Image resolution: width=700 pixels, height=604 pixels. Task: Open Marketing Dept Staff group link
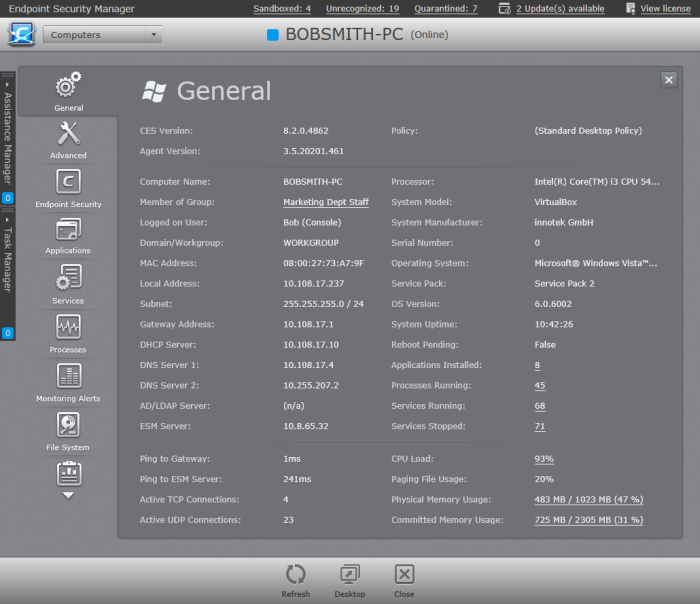(326, 202)
